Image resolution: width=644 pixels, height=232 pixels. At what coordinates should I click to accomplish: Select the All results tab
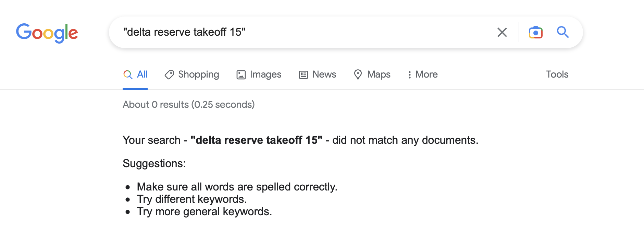point(142,74)
